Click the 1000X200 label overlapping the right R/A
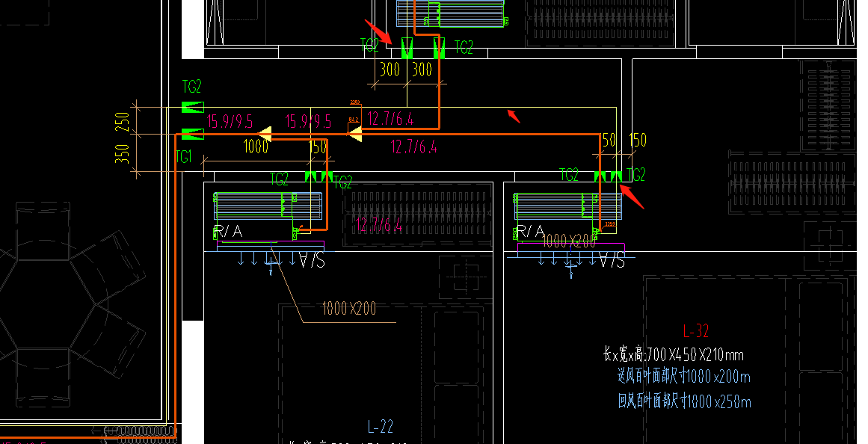 (x=568, y=241)
